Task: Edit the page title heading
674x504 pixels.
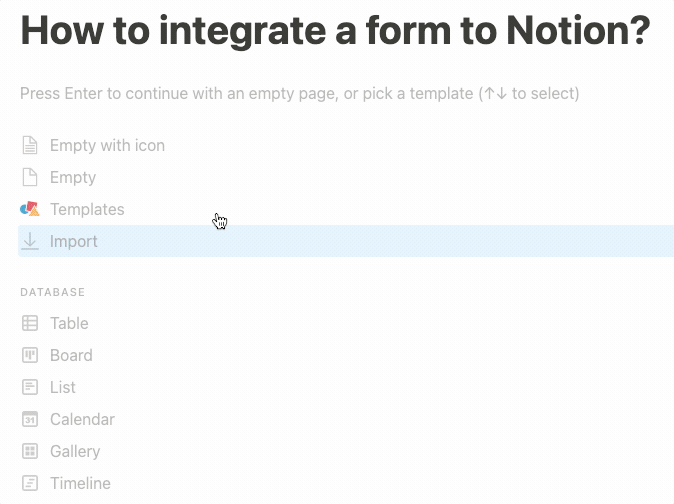Action: pyautogui.click(x=335, y=31)
